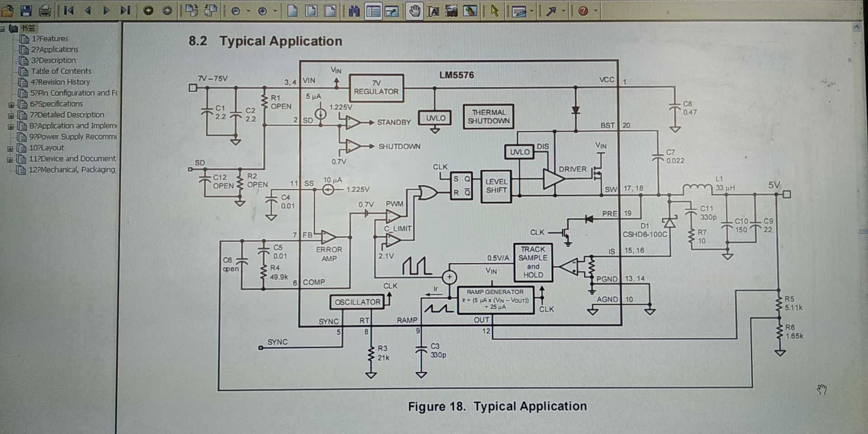Go to the next page

106,10
